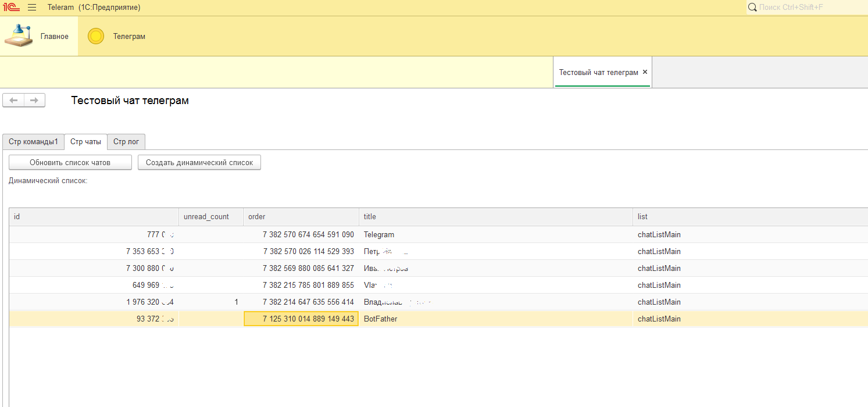This screenshot has width=868, height=407.
Task: Click the Teleram (1С:Предприятие) window title
Action: pyautogui.click(x=94, y=8)
